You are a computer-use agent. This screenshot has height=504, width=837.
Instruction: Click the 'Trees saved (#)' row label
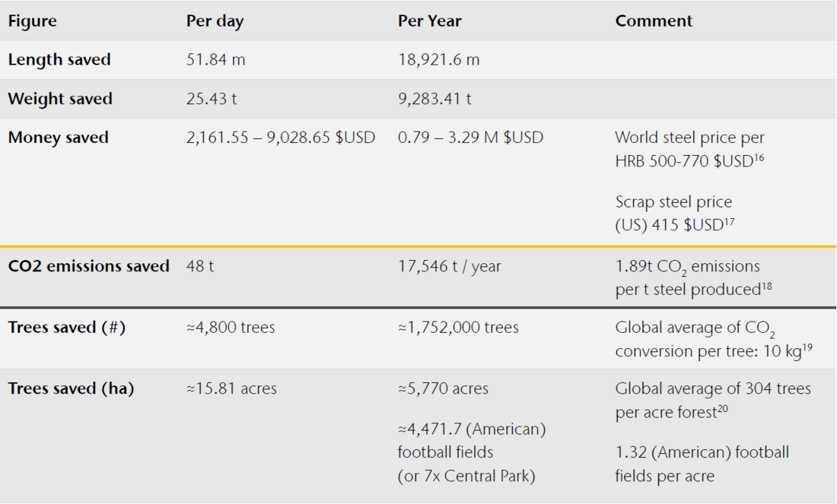coord(66,328)
